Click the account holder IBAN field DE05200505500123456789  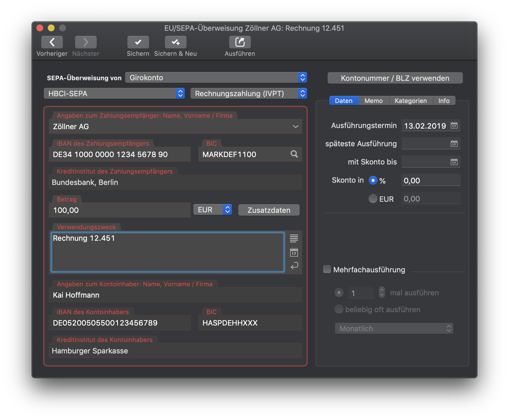coord(120,323)
